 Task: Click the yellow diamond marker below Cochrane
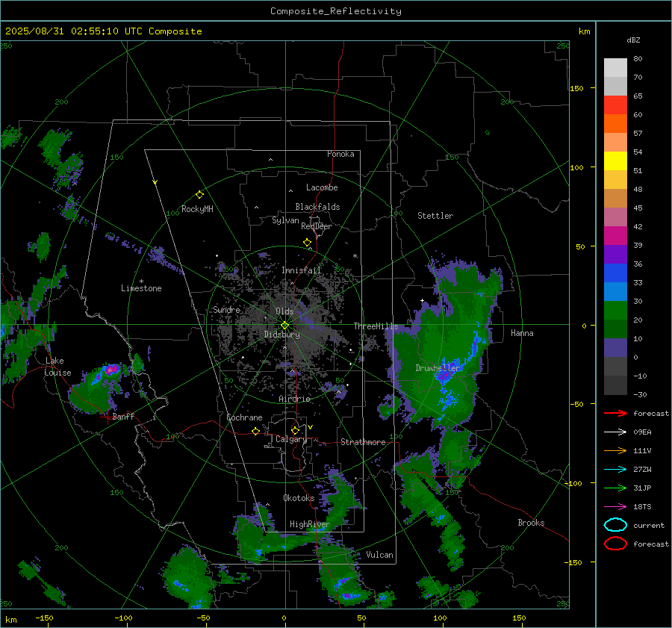(x=256, y=432)
